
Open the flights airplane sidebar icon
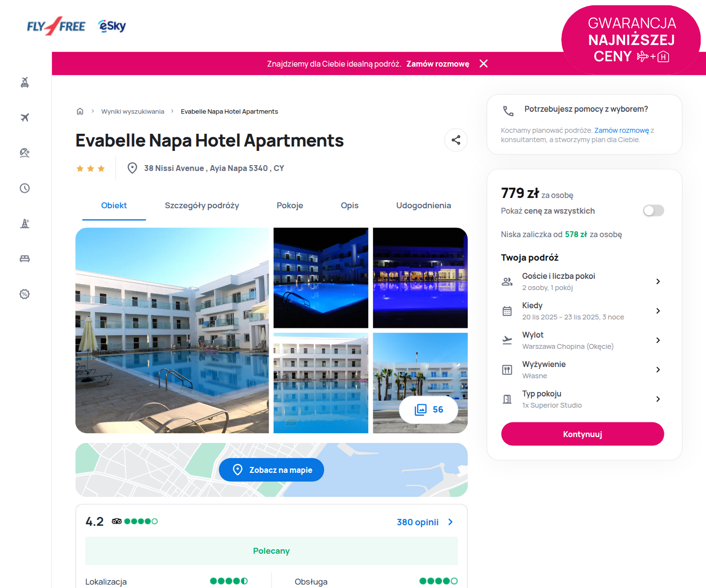(25, 118)
